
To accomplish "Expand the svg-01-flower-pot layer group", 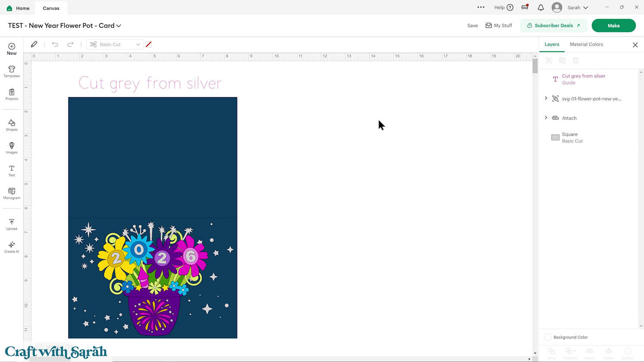I will tap(546, 98).
